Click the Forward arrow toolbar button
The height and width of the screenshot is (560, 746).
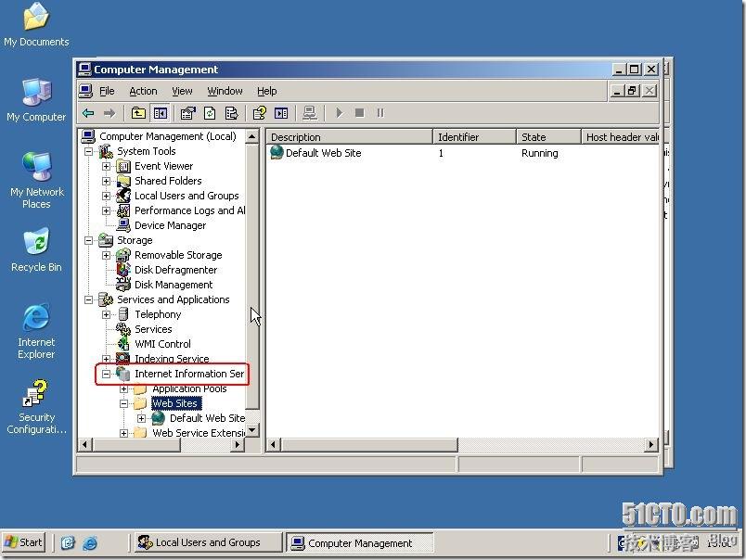(x=109, y=113)
